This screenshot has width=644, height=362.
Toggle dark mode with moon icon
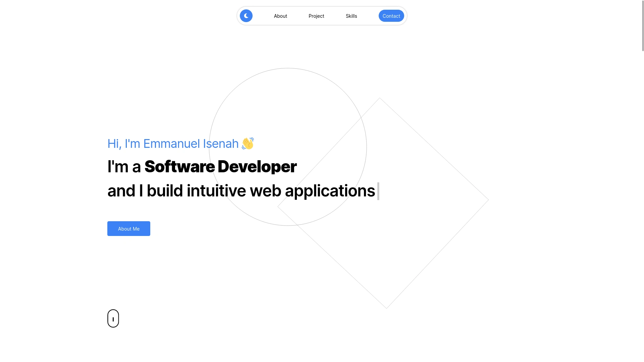246,16
